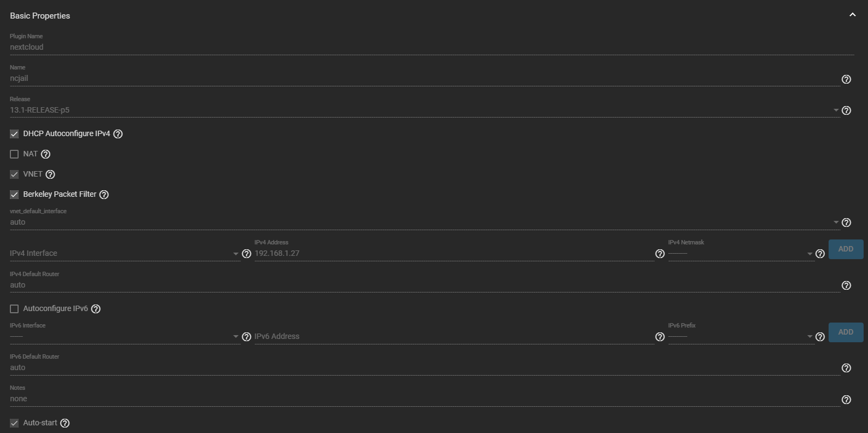Screen dimensions: 868x433
Task: Open the IPv6 Prefix dropdown
Action: (x=740, y=337)
